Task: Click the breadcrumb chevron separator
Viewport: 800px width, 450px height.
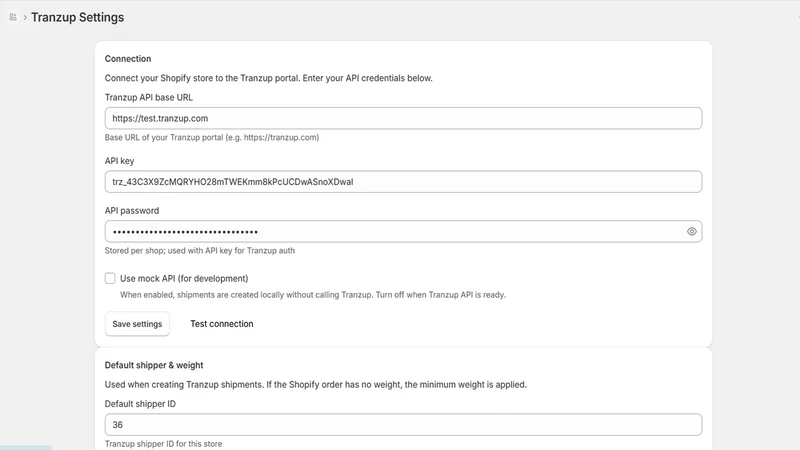Action: coord(24,17)
